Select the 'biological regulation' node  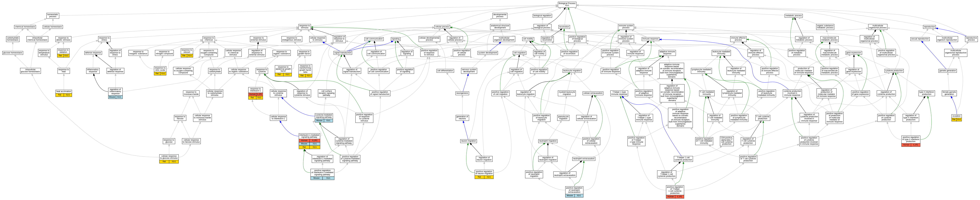[542, 16]
